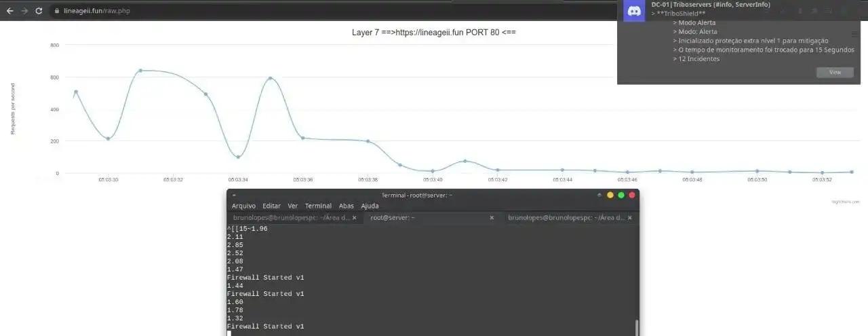Click the Discord logo in notification

pyautogui.click(x=634, y=12)
